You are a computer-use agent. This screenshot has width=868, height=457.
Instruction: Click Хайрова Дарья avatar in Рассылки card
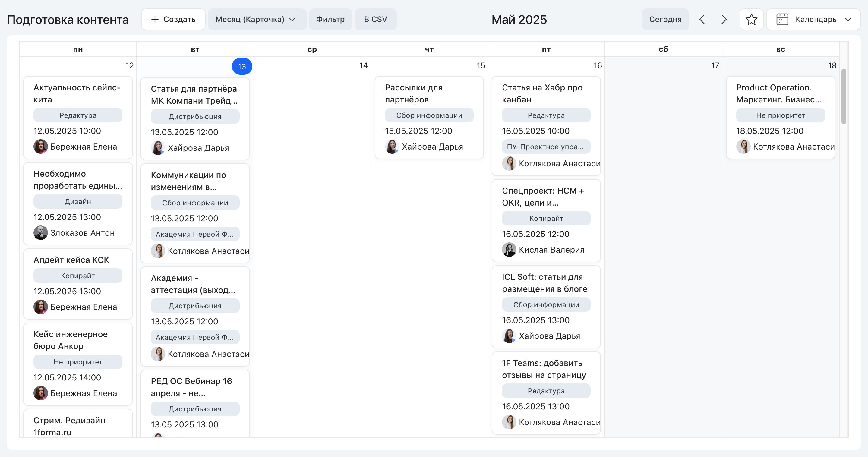tap(392, 147)
